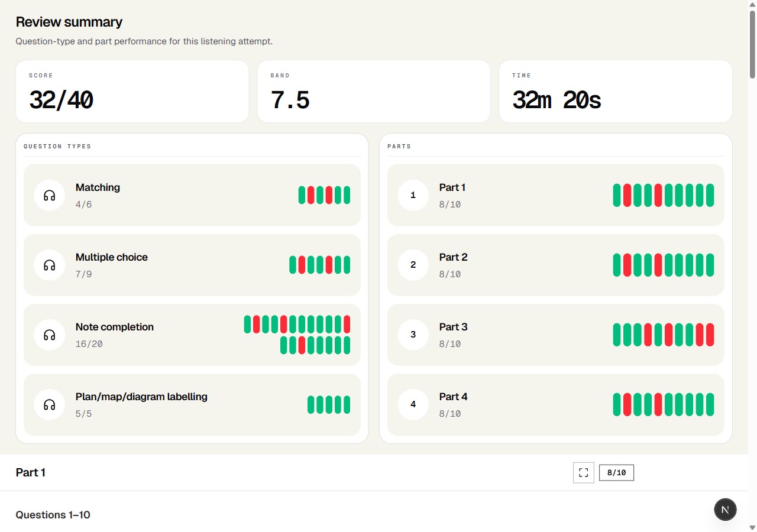Click the Part 1 section heading
Viewport: 757px width, 532px height.
coord(31,473)
